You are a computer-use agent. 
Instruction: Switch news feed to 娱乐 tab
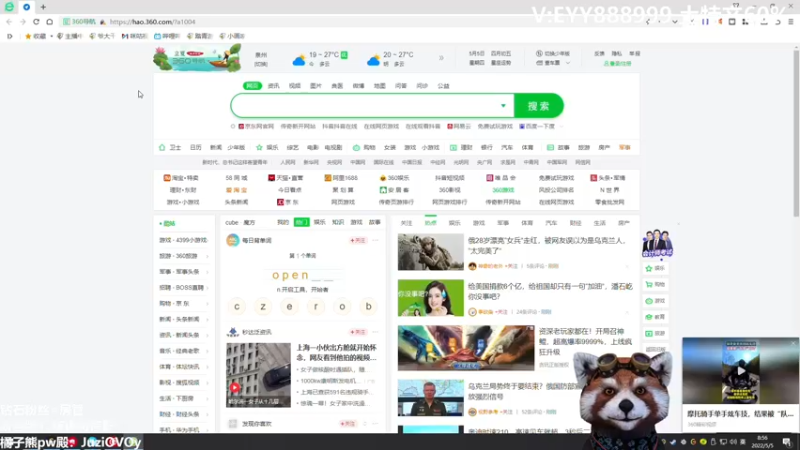pyautogui.click(x=455, y=223)
